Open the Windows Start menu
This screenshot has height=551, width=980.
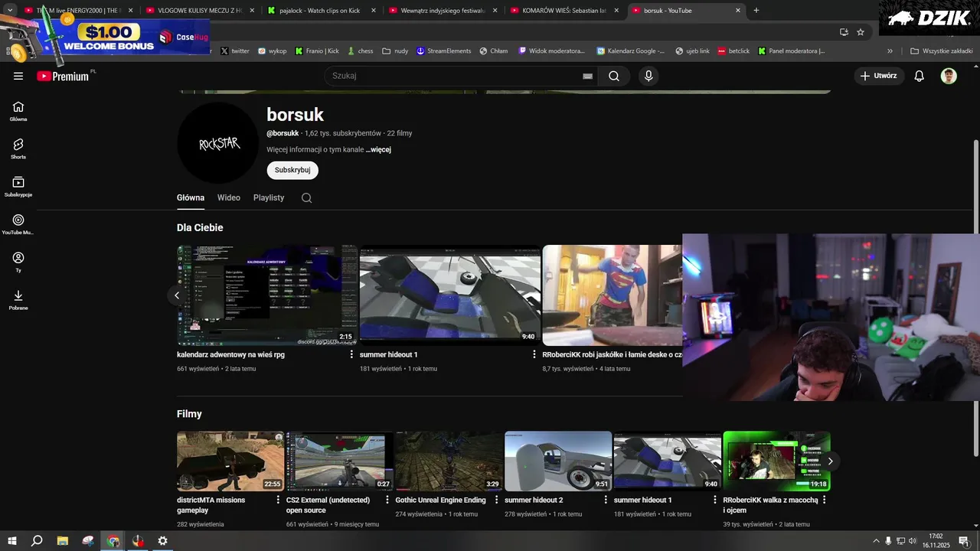[11, 541]
